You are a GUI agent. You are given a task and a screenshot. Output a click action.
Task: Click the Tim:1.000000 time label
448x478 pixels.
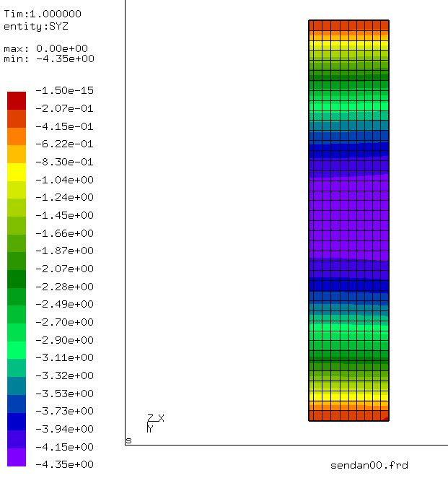43,14
